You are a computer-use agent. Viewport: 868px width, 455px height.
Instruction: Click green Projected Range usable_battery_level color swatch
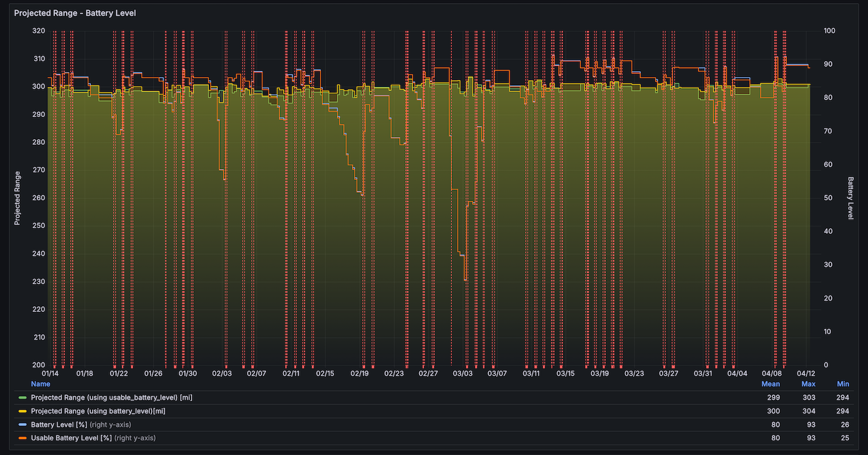point(23,398)
